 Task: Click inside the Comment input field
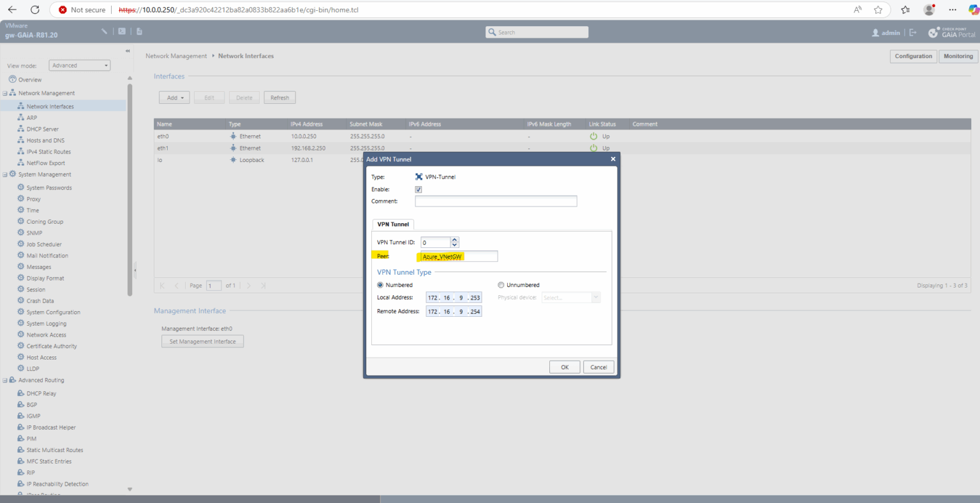(x=496, y=201)
